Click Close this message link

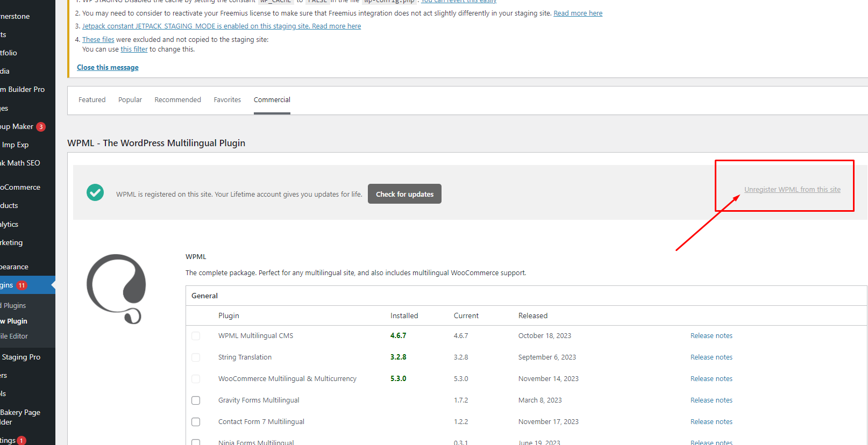(108, 67)
